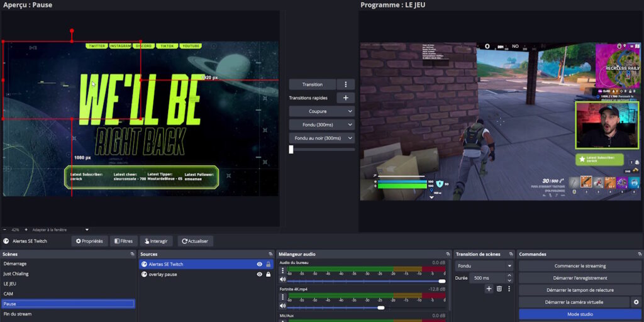Expand the Coupure quick transition dropdown
The width and height of the screenshot is (644, 322).
point(350,111)
